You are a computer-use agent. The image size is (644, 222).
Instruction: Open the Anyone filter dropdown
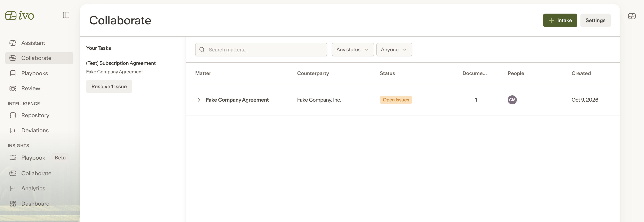click(x=394, y=50)
